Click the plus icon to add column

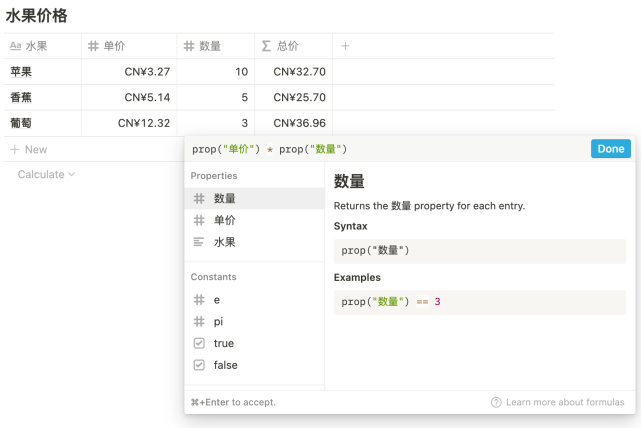coord(346,46)
